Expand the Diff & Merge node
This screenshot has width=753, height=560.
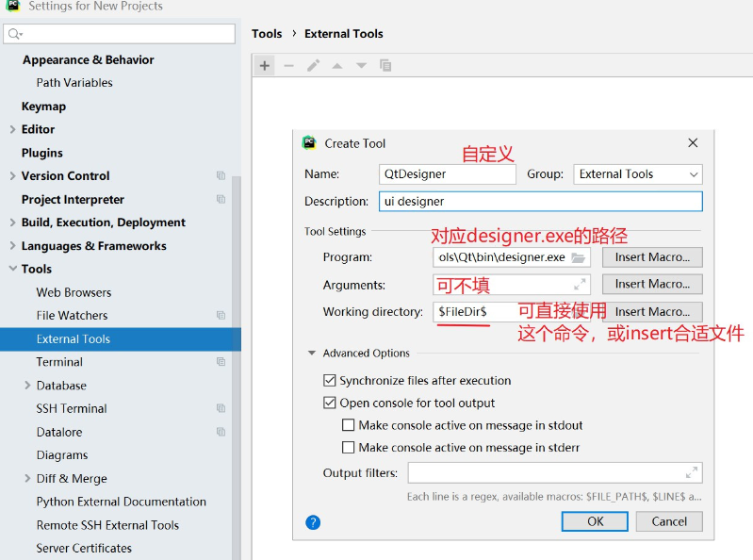point(27,478)
